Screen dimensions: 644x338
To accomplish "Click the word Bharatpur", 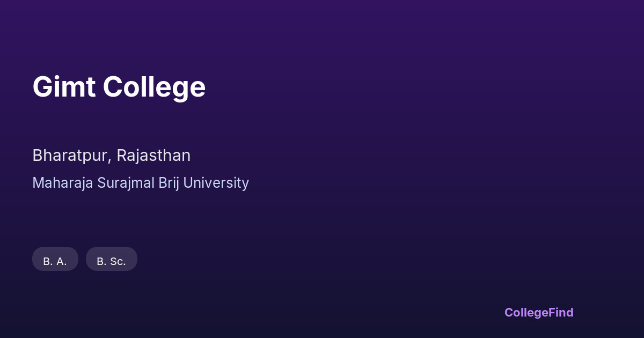I will click(x=71, y=156).
